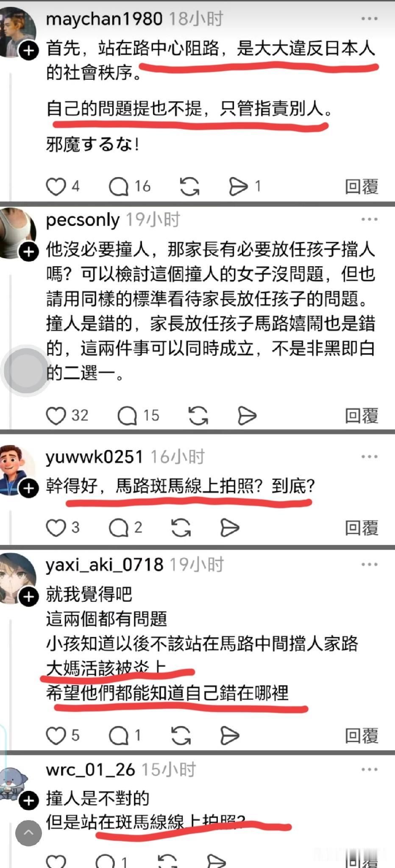Tap 回覆 under yuwwk0251's comment
The width and height of the screenshot is (395, 868).
[362, 528]
